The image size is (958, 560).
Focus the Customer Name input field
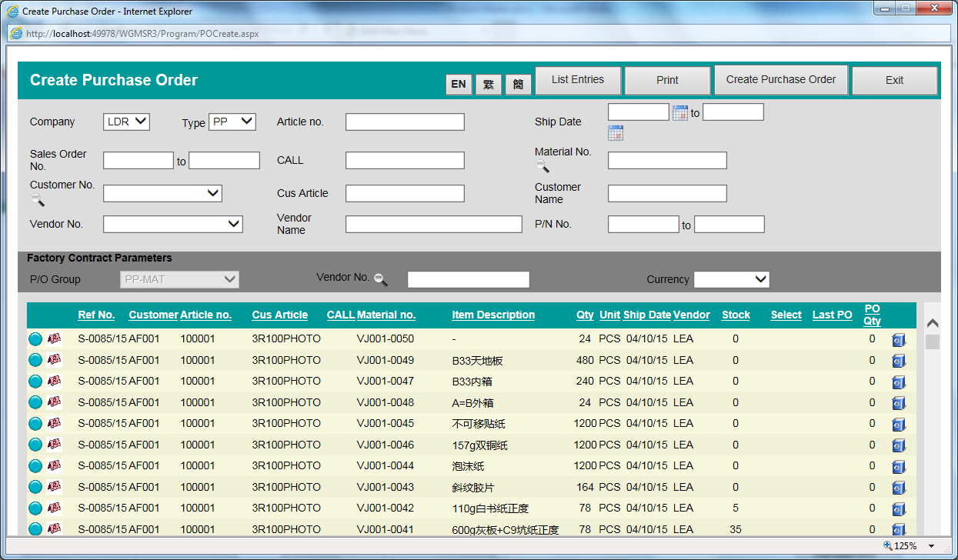click(667, 193)
